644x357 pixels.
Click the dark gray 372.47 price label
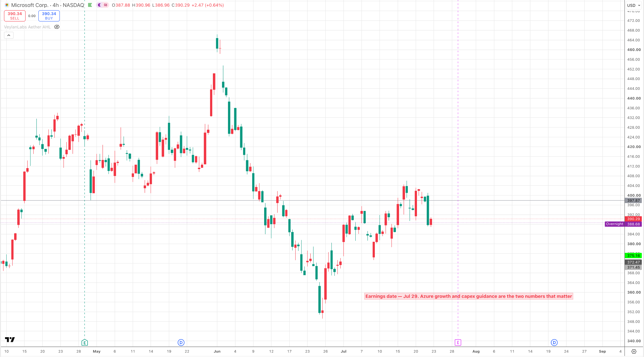(633, 262)
